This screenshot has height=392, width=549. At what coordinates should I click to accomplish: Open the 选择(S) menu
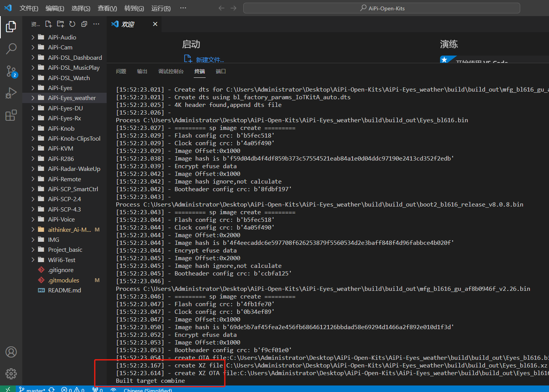point(81,8)
